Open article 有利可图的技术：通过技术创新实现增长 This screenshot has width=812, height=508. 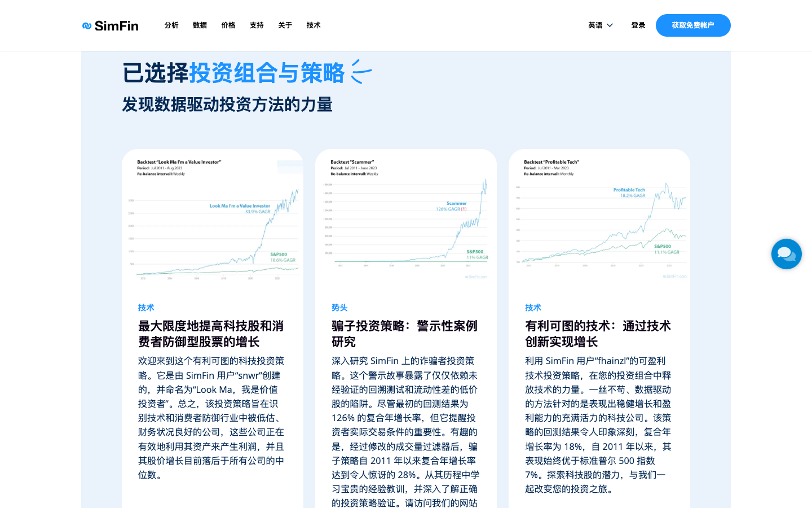[x=598, y=334]
